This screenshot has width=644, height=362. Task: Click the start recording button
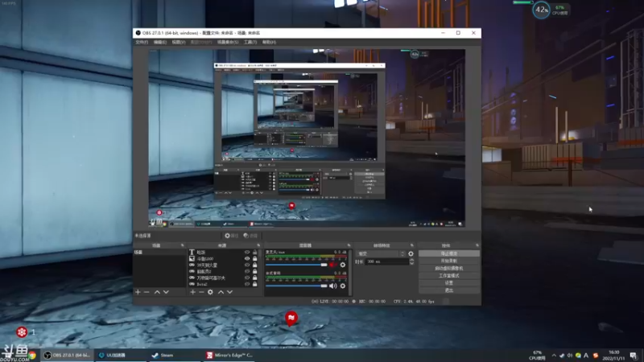449,261
